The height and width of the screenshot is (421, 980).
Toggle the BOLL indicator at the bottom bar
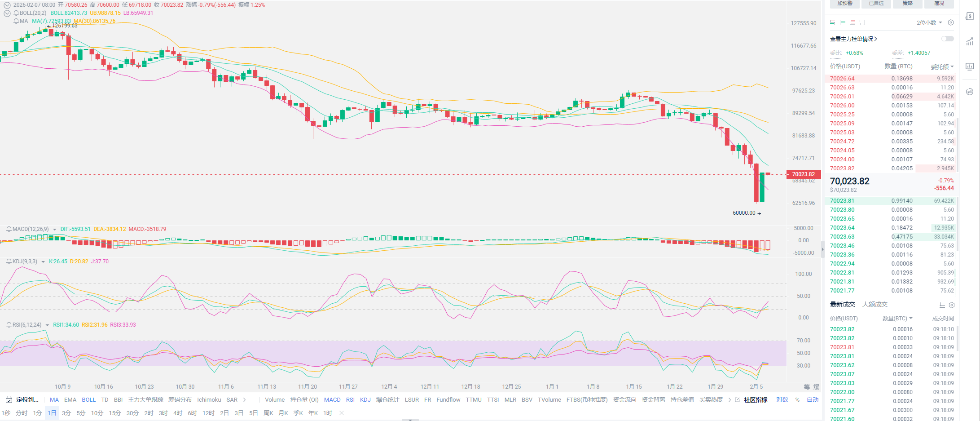point(88,399)
